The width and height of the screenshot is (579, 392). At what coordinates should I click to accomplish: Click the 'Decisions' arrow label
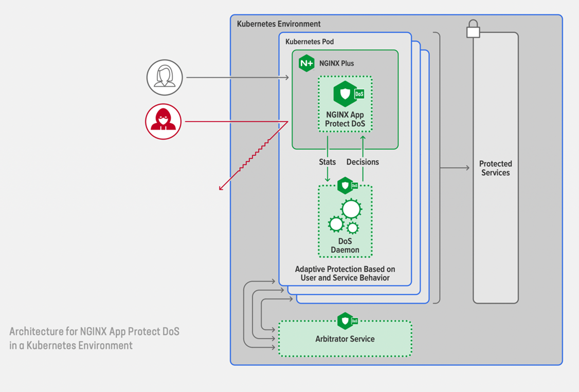coord(363,162)
